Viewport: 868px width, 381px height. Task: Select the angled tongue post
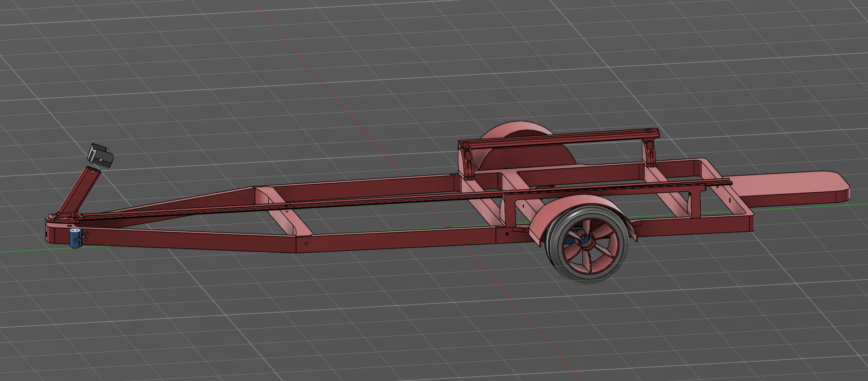tap(79, 190)
